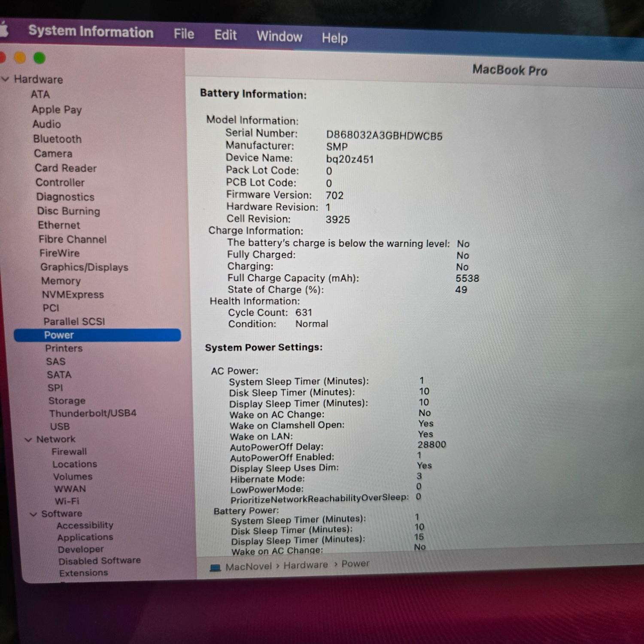
Task: Minimize window with the yellow button
Action: point(20,57)
